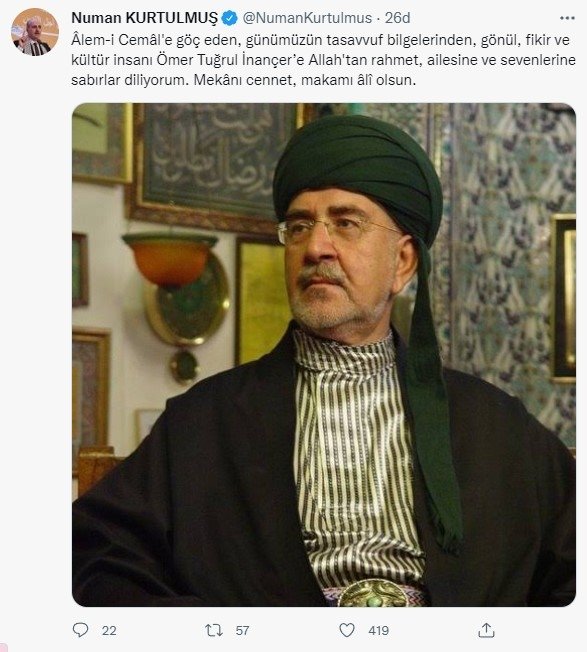Viewport: 587px width, 652px height.
Task: Click the display name Numan KURTULMUŞ
Action: pyautogui.click(x=144, y=18)
